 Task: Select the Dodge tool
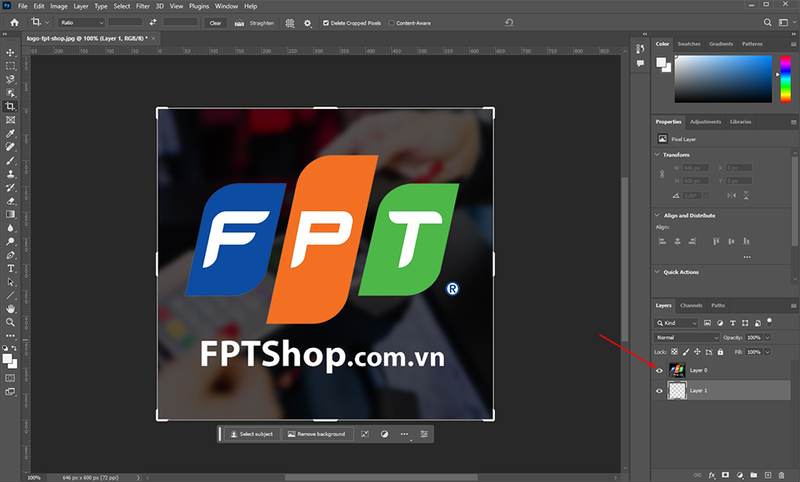10,241
